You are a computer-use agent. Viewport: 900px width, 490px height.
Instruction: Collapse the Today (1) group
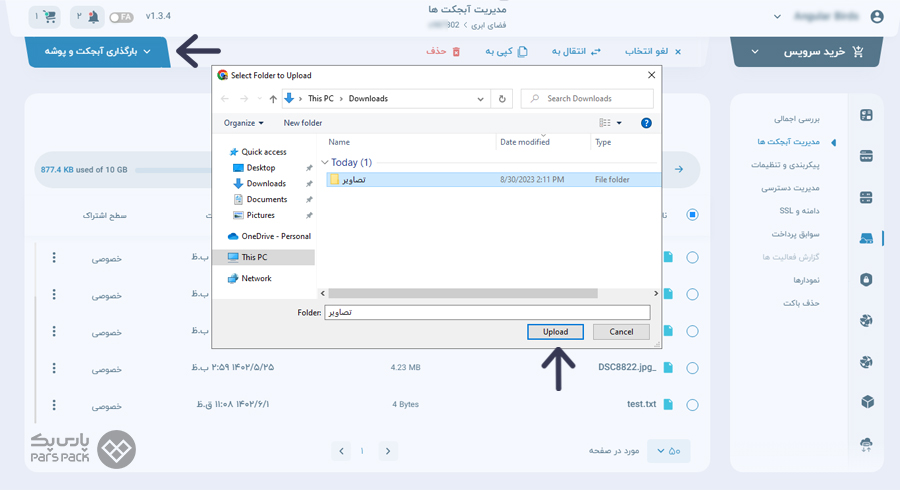pos(325,162)
